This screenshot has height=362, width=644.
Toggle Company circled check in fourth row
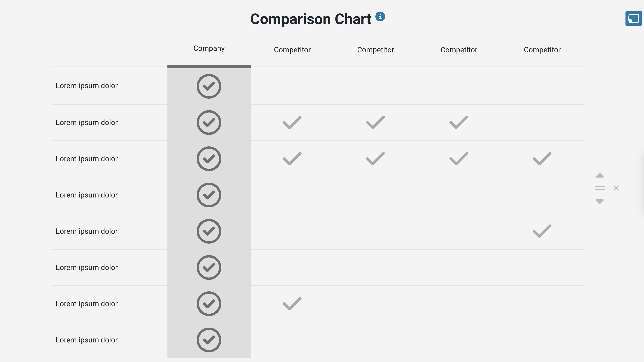pyautogui.click(x=209, y=195)
